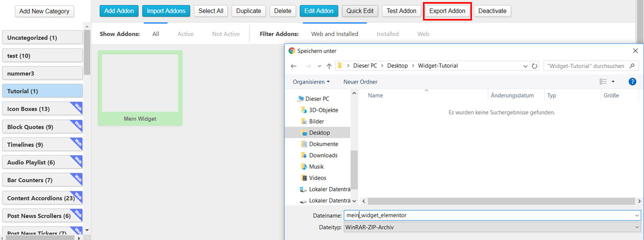Select the Uncategorized (1) category
Image resolution: width=644 pixels, height=240 pixels.
click(43, 38)
